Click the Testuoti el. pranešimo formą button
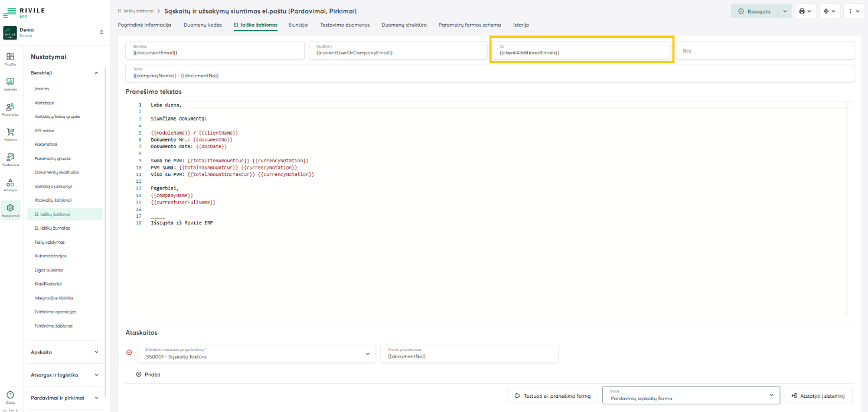This screenshot has height=412, width=868. pos(553,395)
